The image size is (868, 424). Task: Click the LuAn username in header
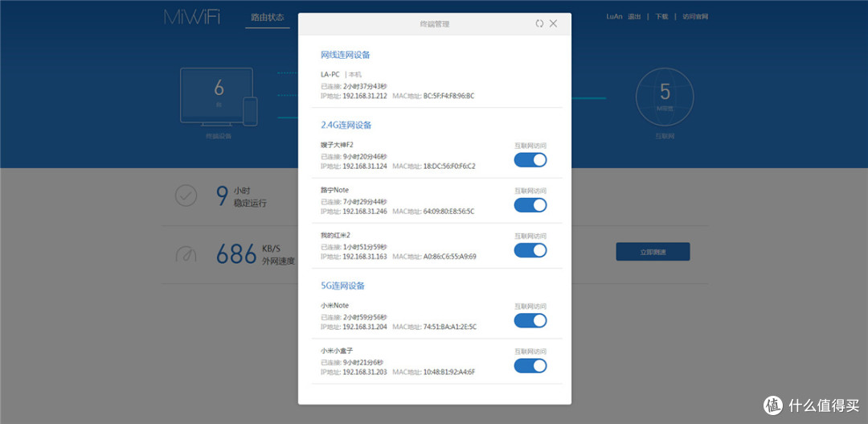point(615,17)
